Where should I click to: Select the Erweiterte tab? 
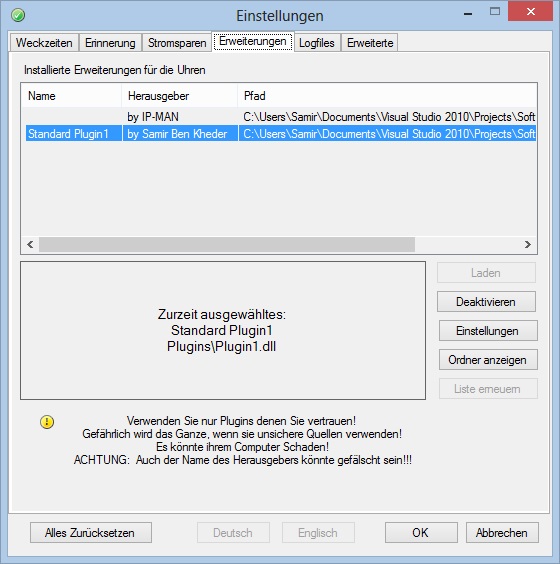pyautogui.click(x=370, y=43)
